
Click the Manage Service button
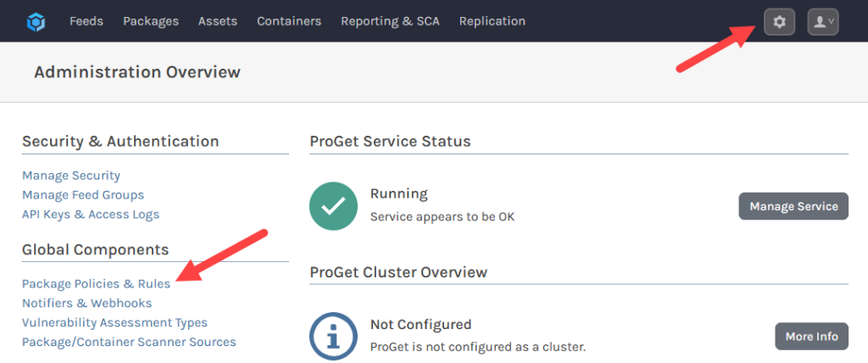tap(793, 206)
